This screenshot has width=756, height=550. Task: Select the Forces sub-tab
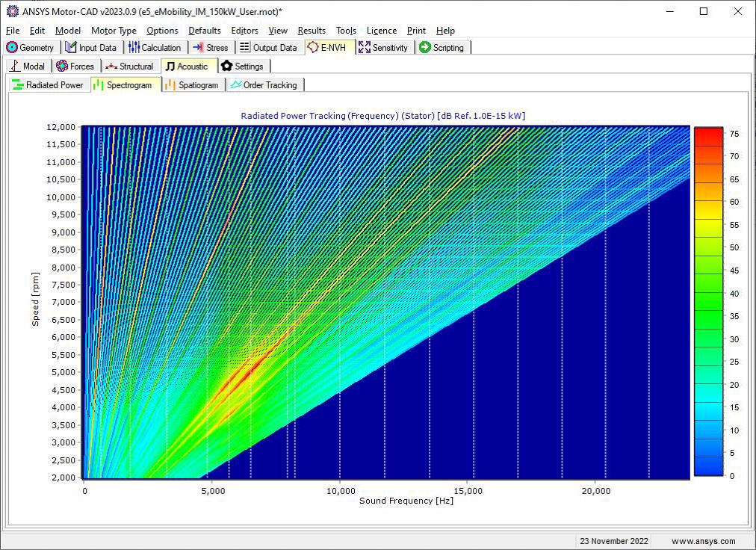click(76, 66)
